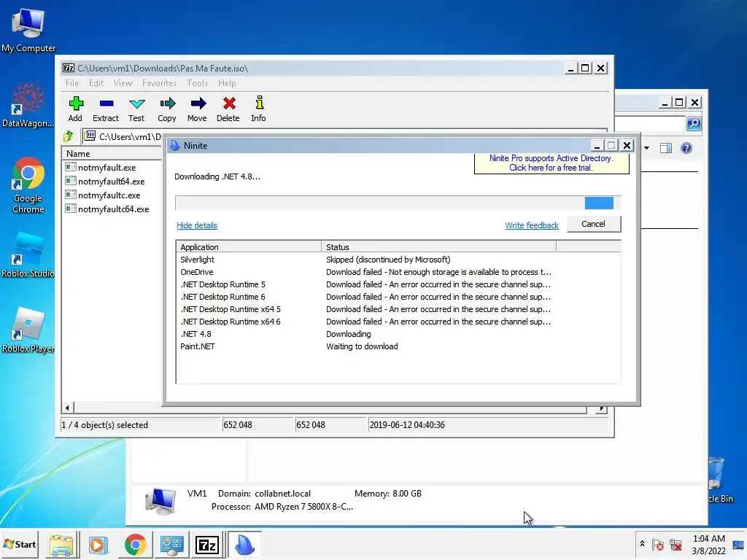The image size is (747, 560).
Task: Select notmyfaultc64.exe file
Action: coord(107,209)
